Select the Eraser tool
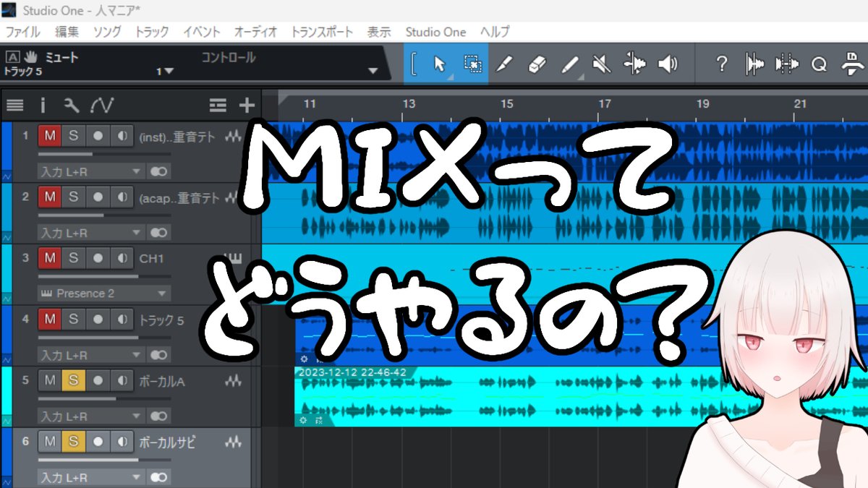The height and width of the screenshot is (488, 868). point(537,64)
